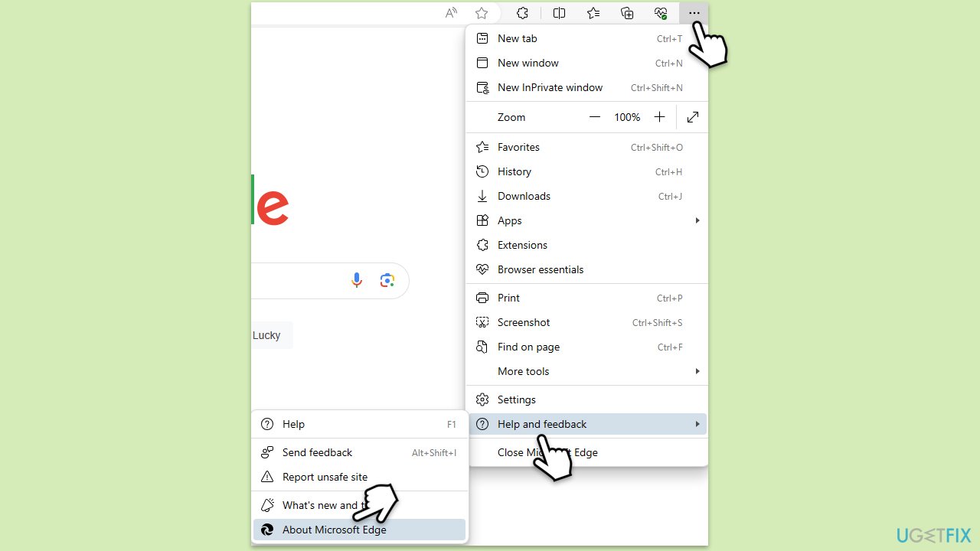Open Settings from the menu
The image size is (980, 551).
[586, 399]
